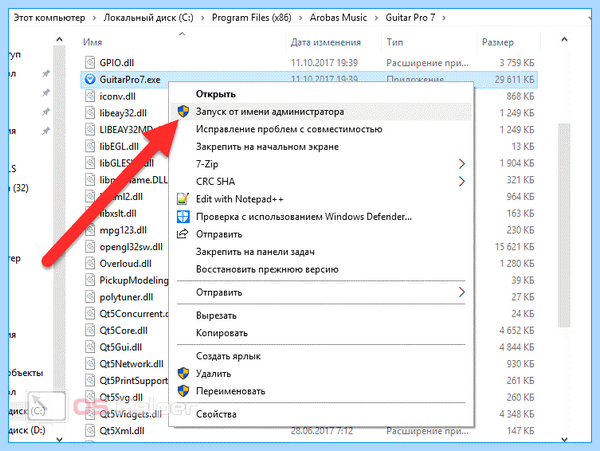Select the libxslt.dll file name
The image size is (600, 451).
pyautogui.click(x=118, y=213)
